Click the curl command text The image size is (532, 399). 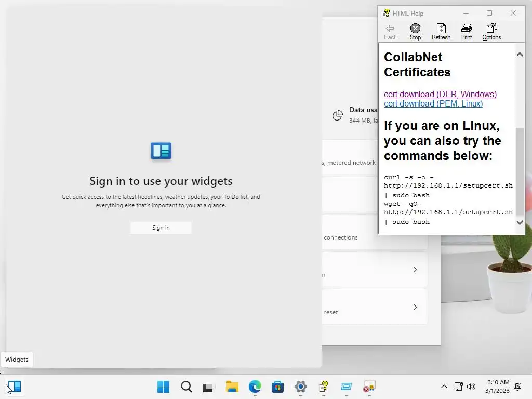[448, 186]
